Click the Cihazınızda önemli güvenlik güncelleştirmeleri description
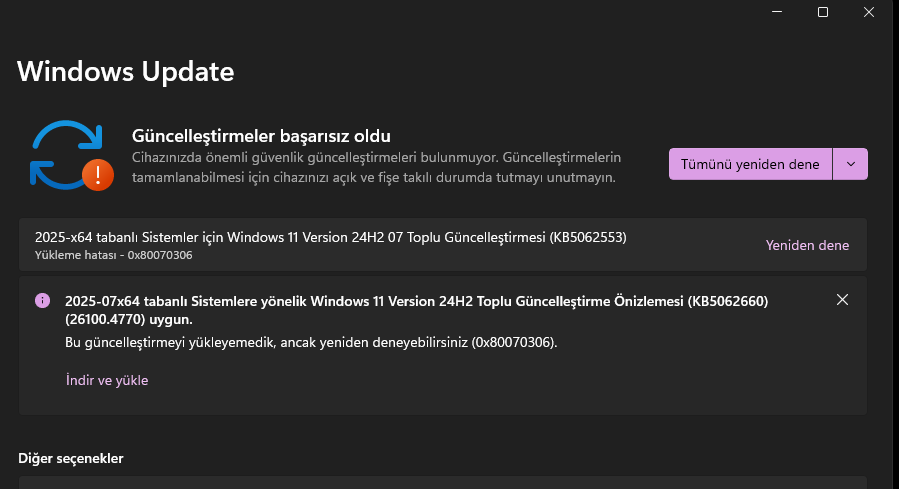899x489 pixels. tap(377, 167)
